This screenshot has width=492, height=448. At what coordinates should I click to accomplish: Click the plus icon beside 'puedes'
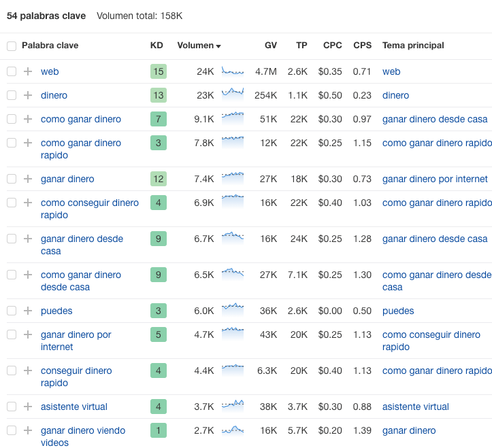point(28,311)
